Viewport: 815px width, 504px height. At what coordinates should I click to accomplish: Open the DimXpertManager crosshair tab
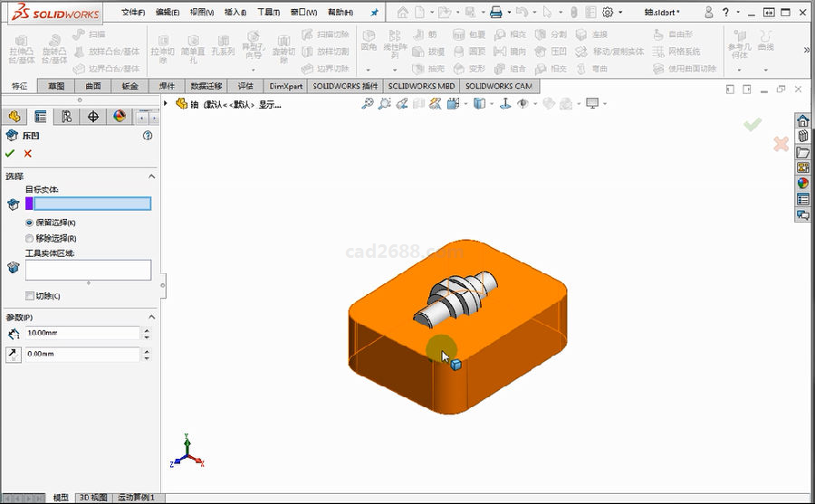click(93, 117)
